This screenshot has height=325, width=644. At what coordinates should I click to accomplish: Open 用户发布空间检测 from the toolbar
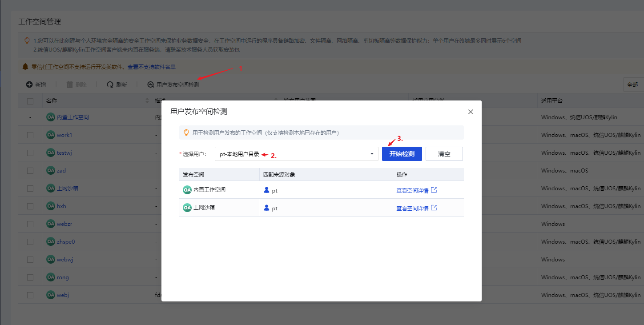click(173, 84)
